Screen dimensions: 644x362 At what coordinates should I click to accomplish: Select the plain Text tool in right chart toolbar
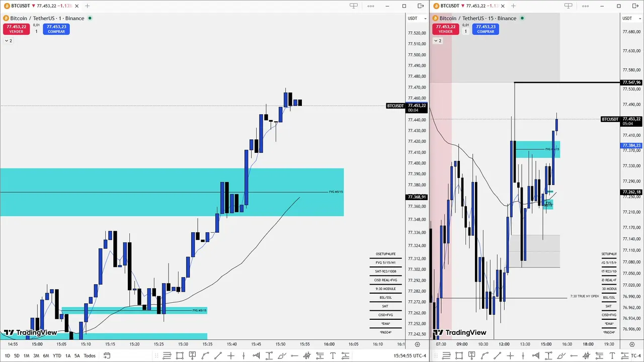pos(612,355)
